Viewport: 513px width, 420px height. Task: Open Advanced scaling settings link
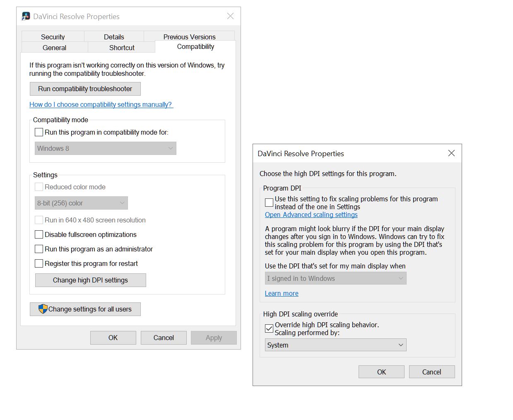click(311, 215)
